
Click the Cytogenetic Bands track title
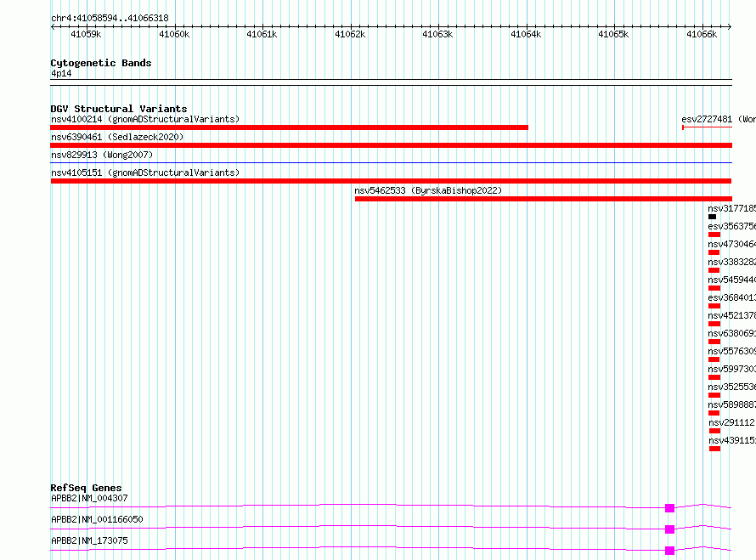click(101, 63)
